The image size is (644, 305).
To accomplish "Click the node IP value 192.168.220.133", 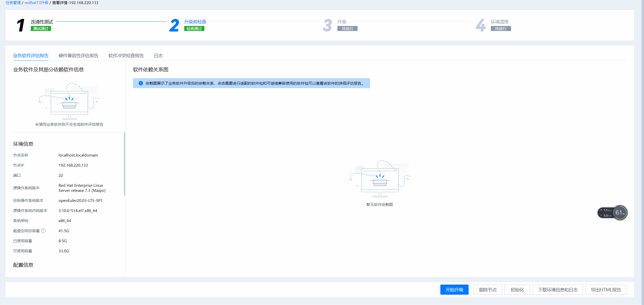I will pyautogui.click(x=73, y=165).
